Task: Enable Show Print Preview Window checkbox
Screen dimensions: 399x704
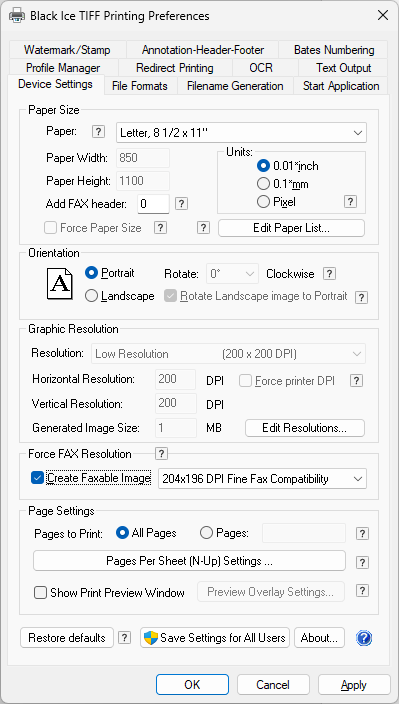Action: click(40, 593)
